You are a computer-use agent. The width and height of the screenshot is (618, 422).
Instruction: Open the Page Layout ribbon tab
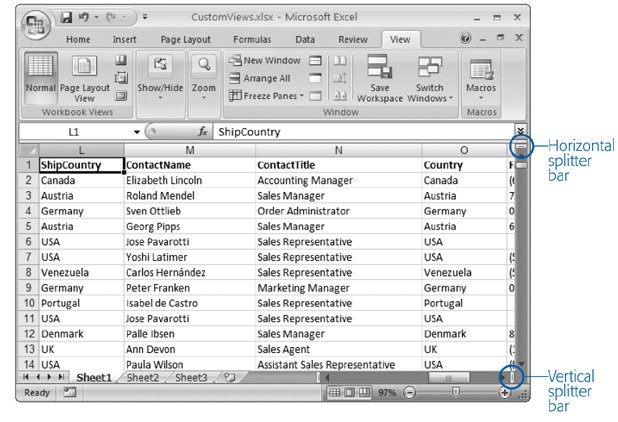tap(185, 39)
